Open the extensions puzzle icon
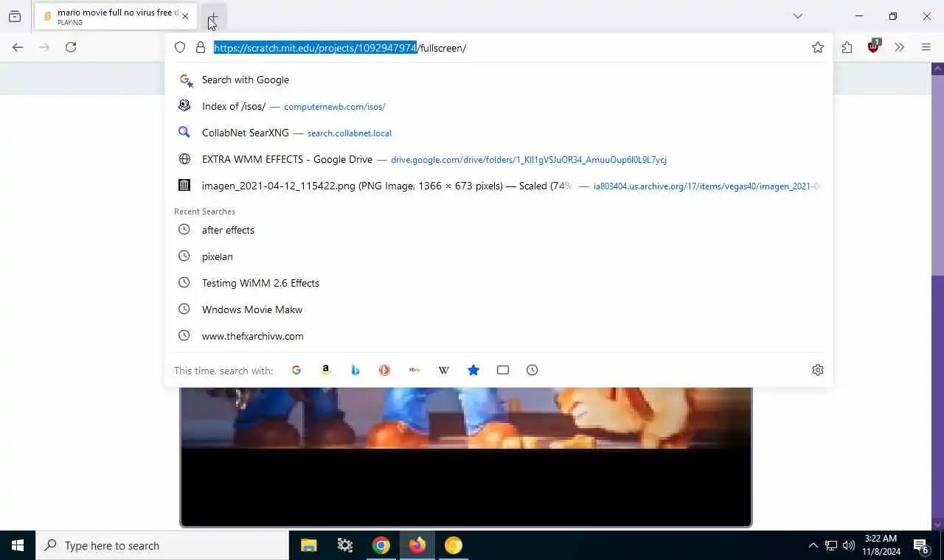Image resolution: width=944 pixels, height=560 pixels. tap(847, 47)
